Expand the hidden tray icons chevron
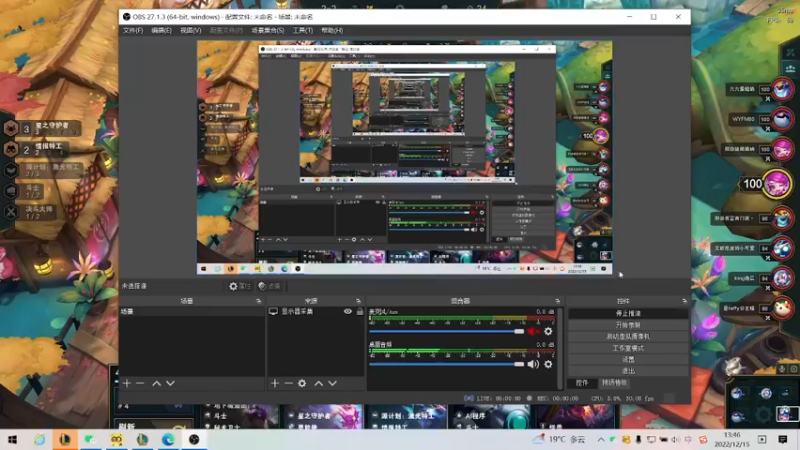The height and width of the screenshot is (450, 800). [x=601, y=439]
